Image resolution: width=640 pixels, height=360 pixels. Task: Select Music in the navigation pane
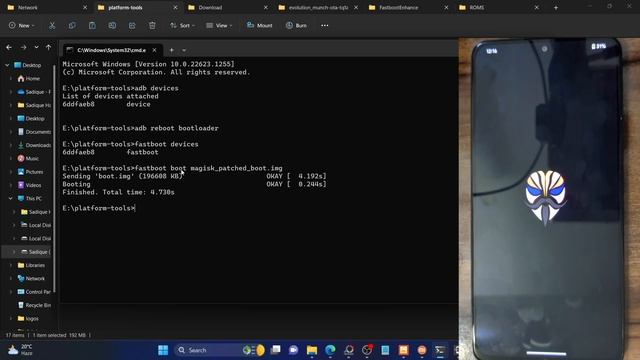(28, 158)
